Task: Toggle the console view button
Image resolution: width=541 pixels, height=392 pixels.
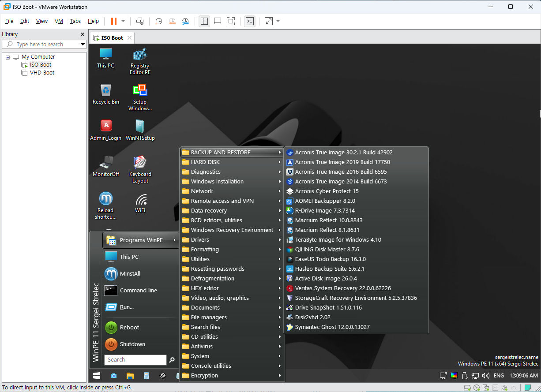Action: pyautogui.click(x=250, y=21)
